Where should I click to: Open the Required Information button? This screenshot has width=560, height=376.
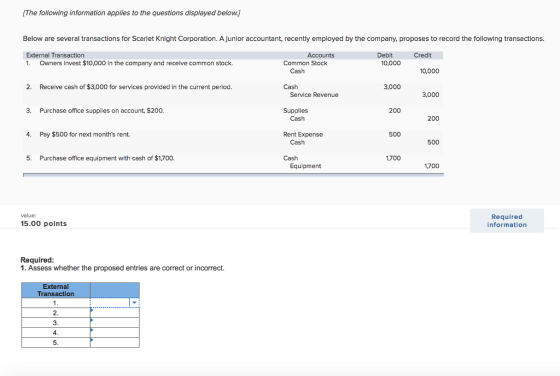[x=507, y=221]
